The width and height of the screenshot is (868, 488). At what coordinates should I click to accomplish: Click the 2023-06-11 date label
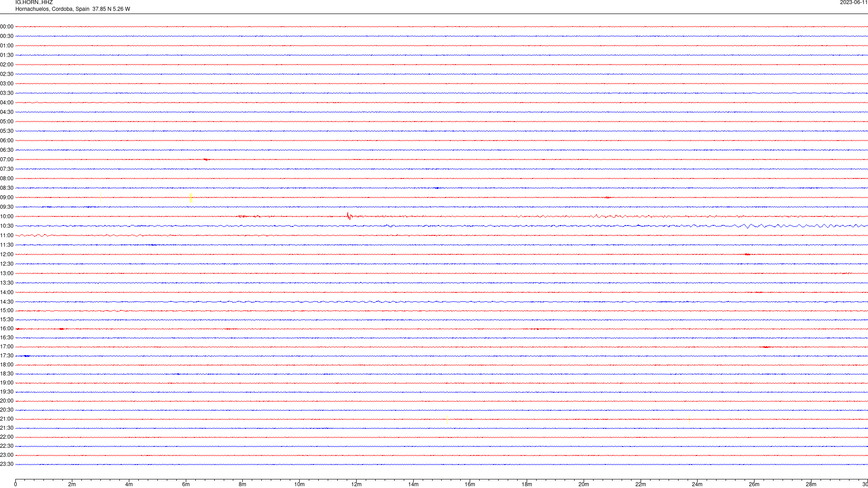point(854,3)
